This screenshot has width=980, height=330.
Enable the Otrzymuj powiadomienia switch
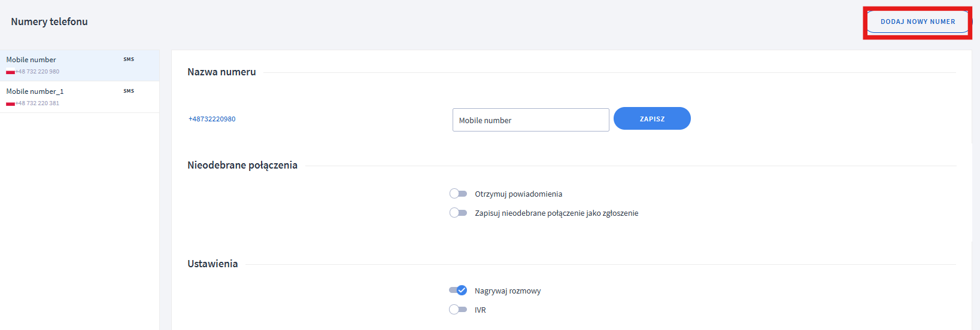pyautogui.click(x=458, y=194)
